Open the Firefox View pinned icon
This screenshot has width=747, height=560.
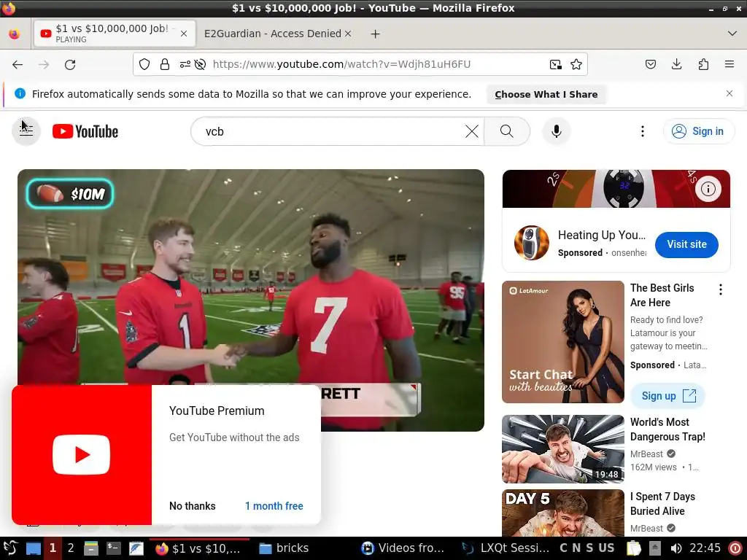pos(15,34)
